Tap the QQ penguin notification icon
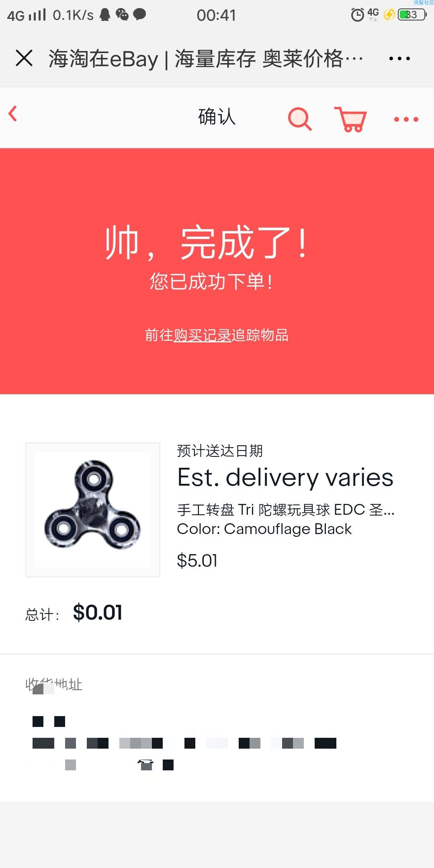434x868 pixels. click(105, 14)
